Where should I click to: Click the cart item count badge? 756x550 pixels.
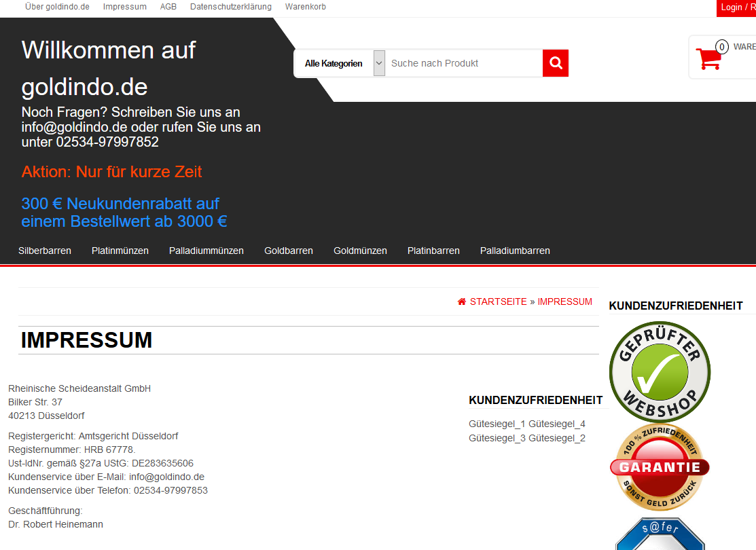[722, 47]
